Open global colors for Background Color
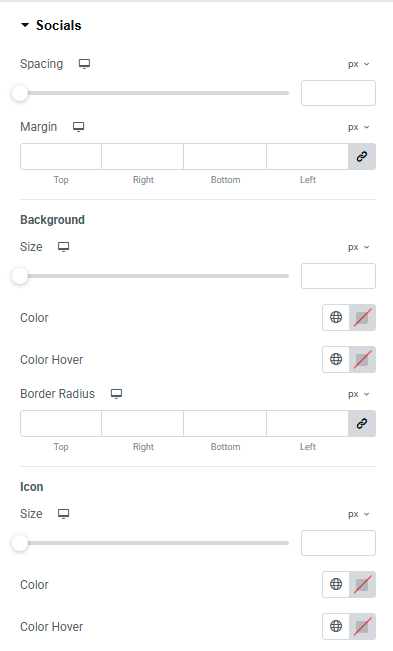 click(336, 318)
